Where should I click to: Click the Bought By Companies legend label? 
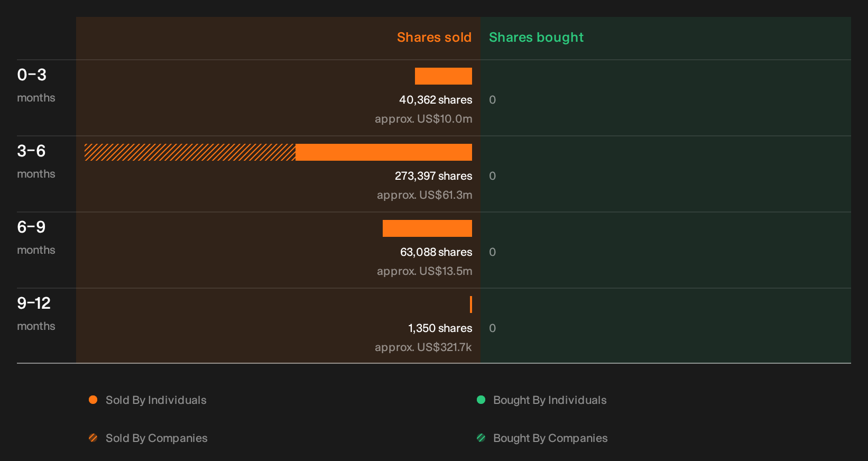point(550,438)
